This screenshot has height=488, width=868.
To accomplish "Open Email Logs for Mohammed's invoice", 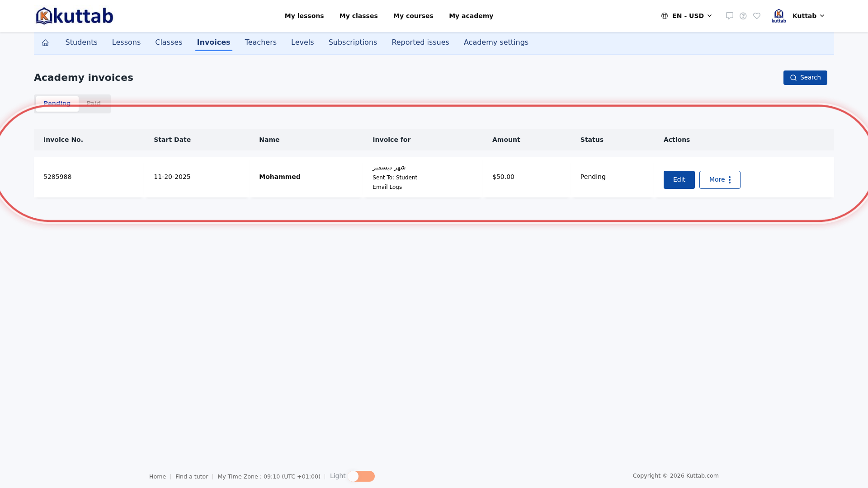I will point(387,187).
